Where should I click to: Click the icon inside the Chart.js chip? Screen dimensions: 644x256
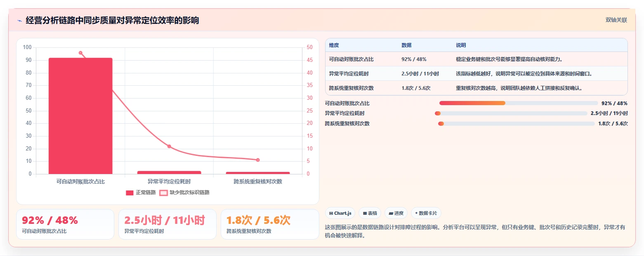click(x=331, y=214)
